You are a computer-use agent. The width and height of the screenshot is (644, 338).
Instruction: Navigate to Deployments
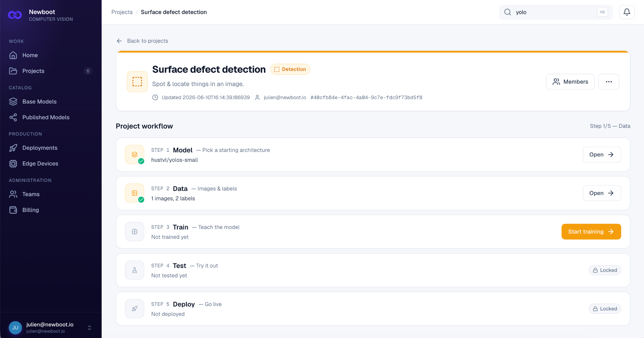pyautogui.click(x=51, y=148)
